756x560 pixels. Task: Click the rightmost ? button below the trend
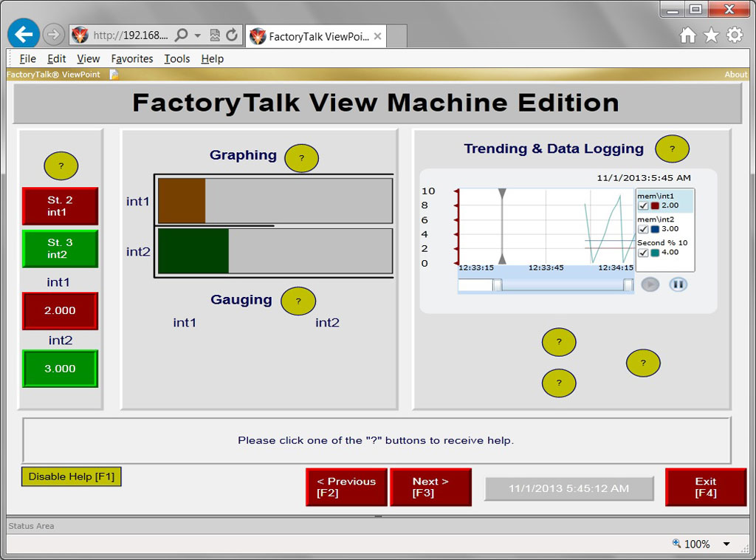tap(643, 363)
